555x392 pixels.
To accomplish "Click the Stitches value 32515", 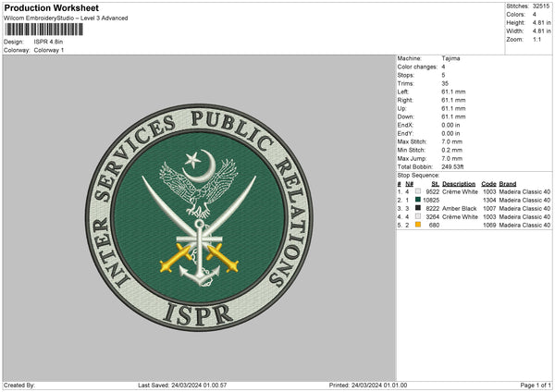I will click(x=542, y=7).
